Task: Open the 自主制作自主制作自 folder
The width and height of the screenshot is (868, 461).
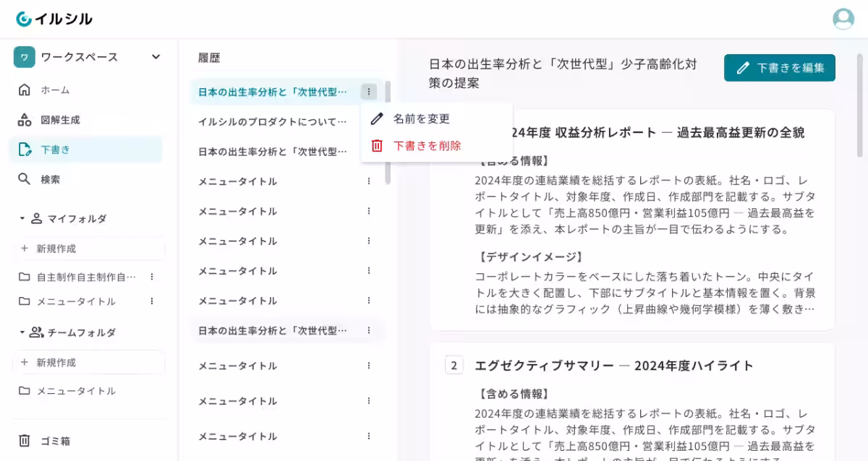Action: (78, 277)
